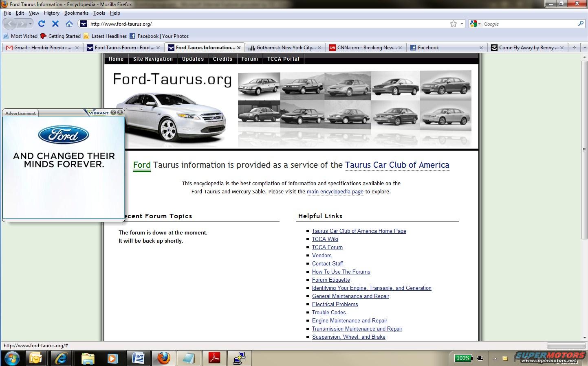Viewport: 588px width, 366px height.
Task: Click the Windows Start button
Action: click(x=12, y=358)
